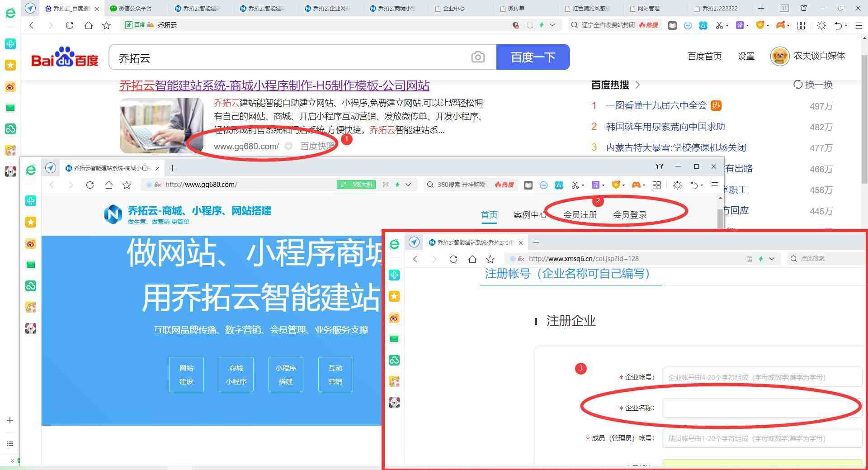Search by image using the camera icon
This screenshot has width=868, height=470.
pos(478,57)
